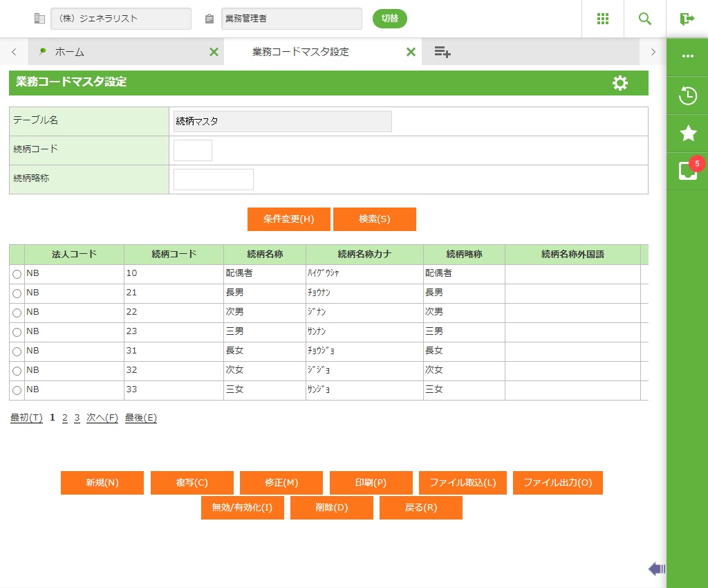Open the history clock icon in sidebar
Viewport: 708px width, 588px height.
(687, 95)
